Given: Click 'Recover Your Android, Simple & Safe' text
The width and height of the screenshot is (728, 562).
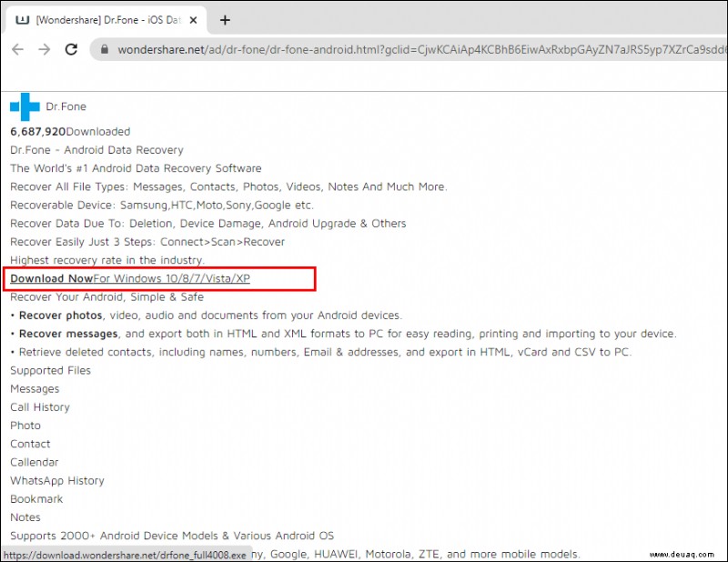Looking at the screenshot, I should click(106, 297).
